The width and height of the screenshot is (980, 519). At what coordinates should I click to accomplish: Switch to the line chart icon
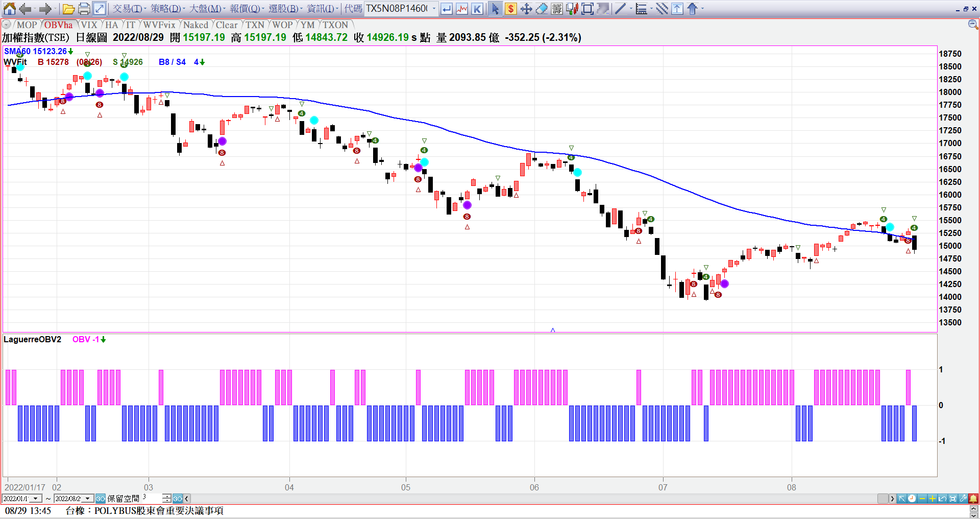pos(462,9)
